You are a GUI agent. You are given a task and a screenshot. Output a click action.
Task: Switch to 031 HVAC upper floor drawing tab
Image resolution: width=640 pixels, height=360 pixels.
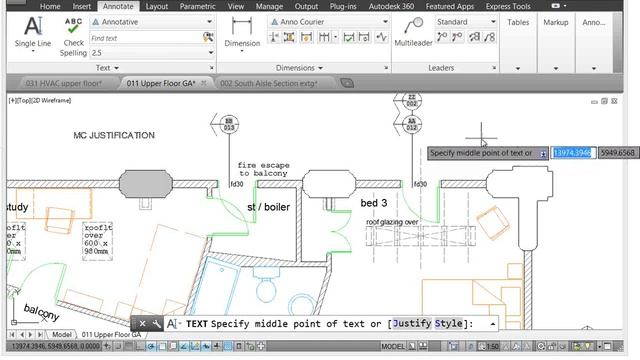[x=64, y=83]
